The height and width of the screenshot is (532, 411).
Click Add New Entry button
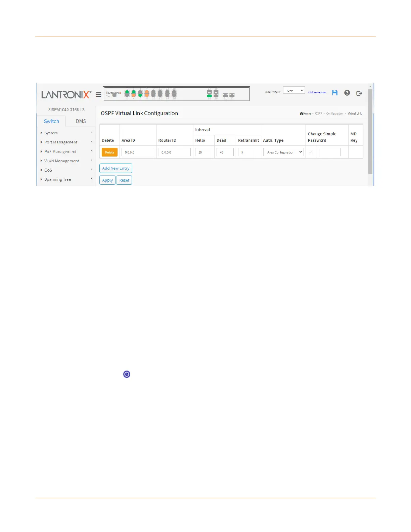point(116,168)
